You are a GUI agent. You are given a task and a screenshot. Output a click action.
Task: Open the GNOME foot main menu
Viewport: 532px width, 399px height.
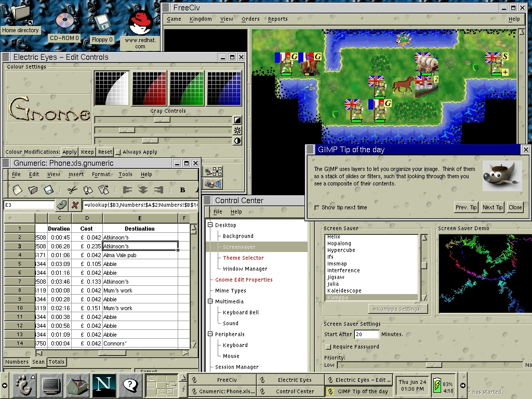point(23,385)
